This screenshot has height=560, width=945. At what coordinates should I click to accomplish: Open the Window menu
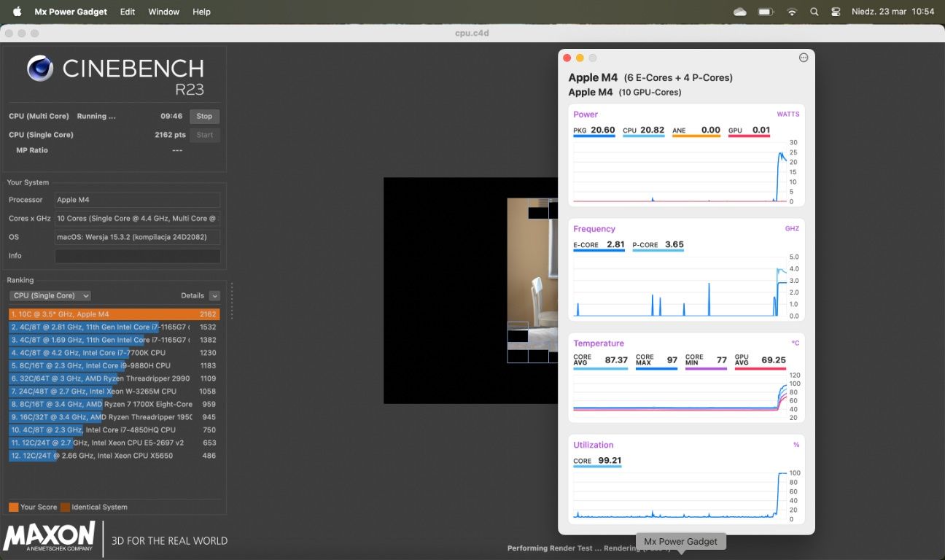click(x=164, y=12)
